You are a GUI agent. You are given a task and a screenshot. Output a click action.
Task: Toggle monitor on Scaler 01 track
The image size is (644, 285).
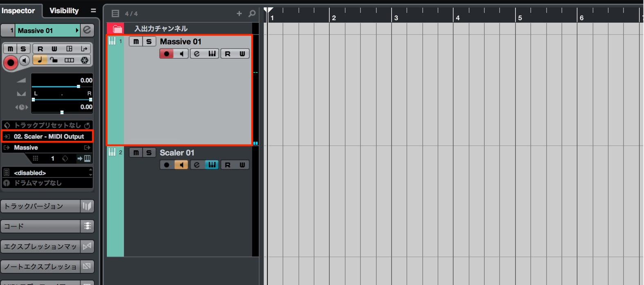(x=181, y=165)
